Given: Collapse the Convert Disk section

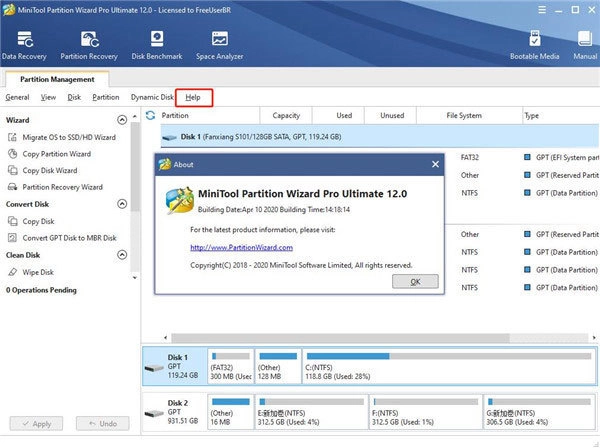Looking at the screenshot, I should (122, 204).
